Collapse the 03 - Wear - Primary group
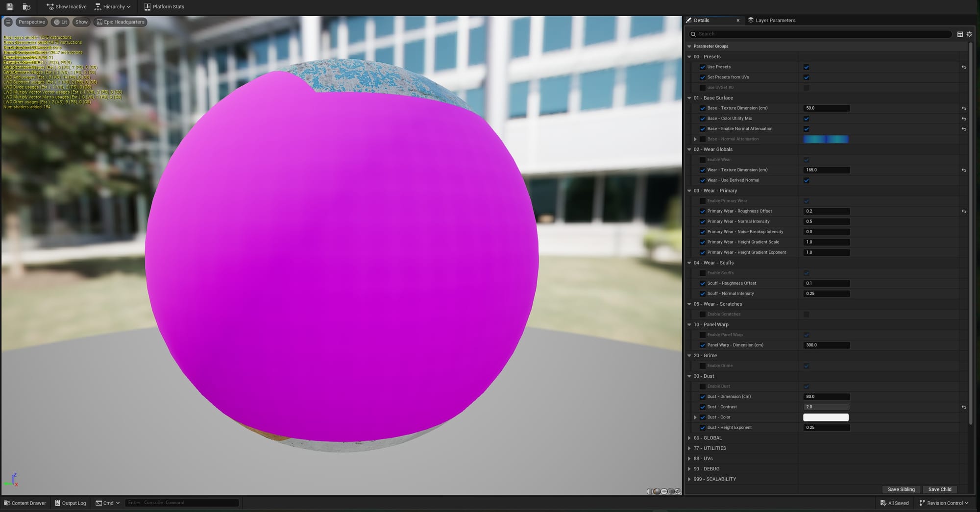 click(x=689, y=191)
